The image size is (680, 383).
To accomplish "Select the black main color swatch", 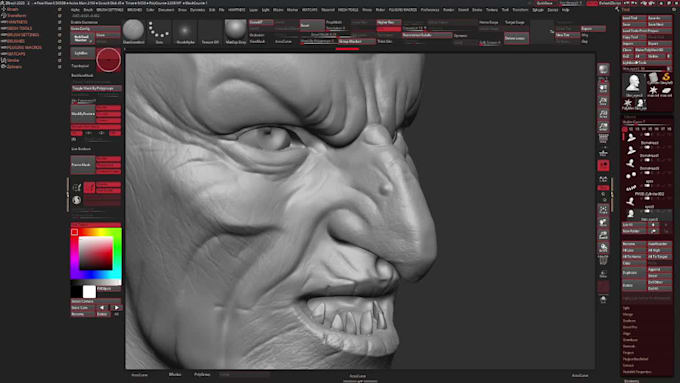I will [77, 291].
